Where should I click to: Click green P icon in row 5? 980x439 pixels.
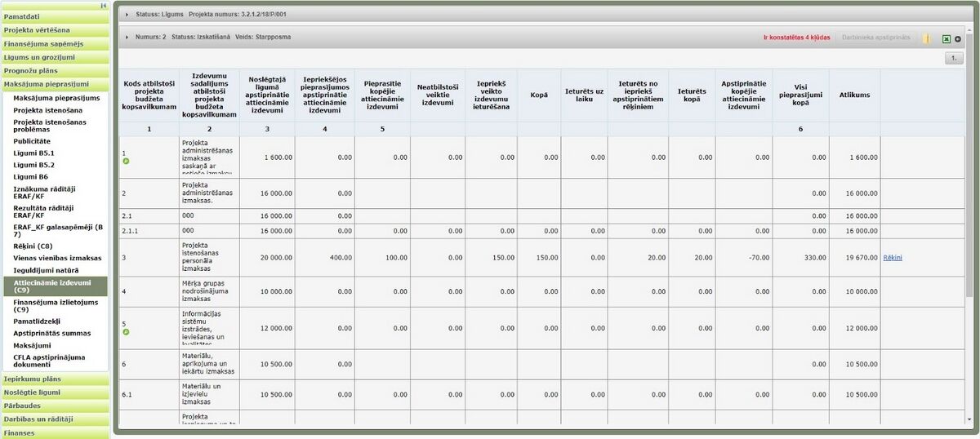(x=126, y=332)
